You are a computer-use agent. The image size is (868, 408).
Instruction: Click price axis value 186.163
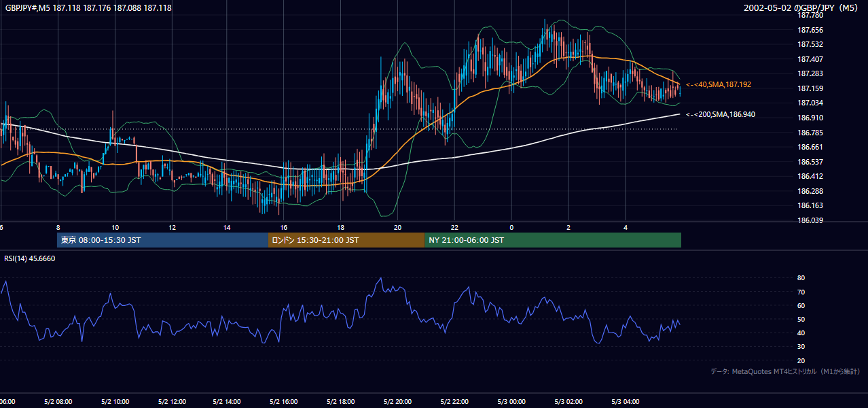coord(810,205)
